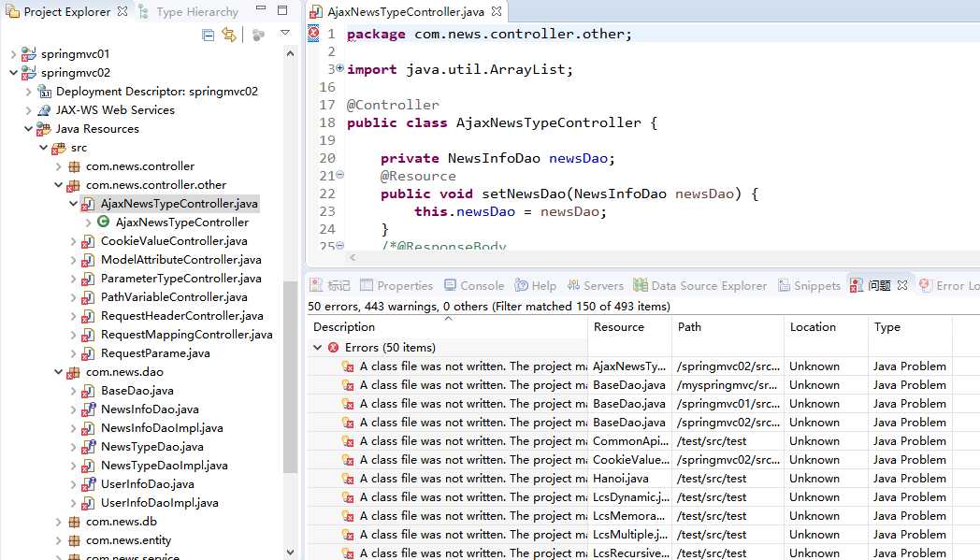Open the Properties tab
This screenshot has width=980, height=560.
point(396,286)
